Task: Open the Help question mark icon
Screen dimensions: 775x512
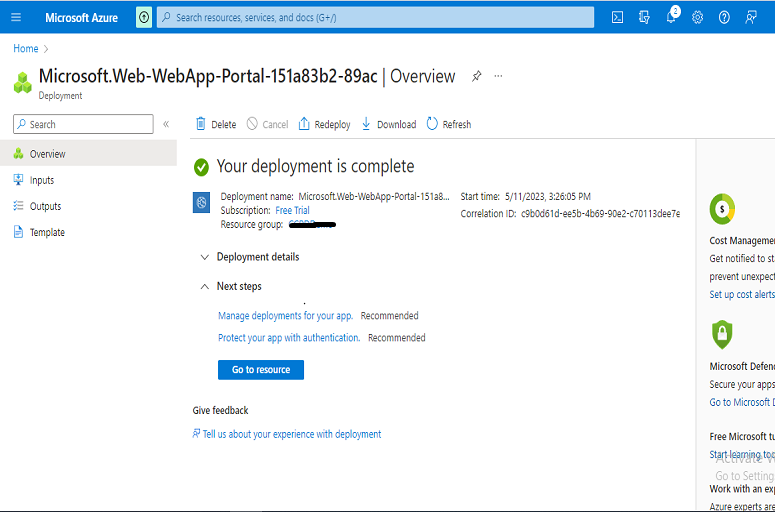Action: [x=724, y=17]
